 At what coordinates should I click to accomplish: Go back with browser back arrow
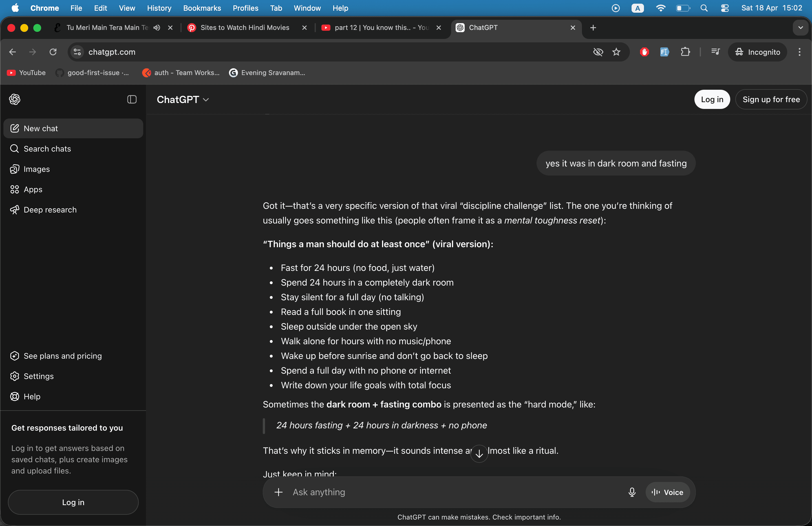pyautogui.click(x=13, y=52)
